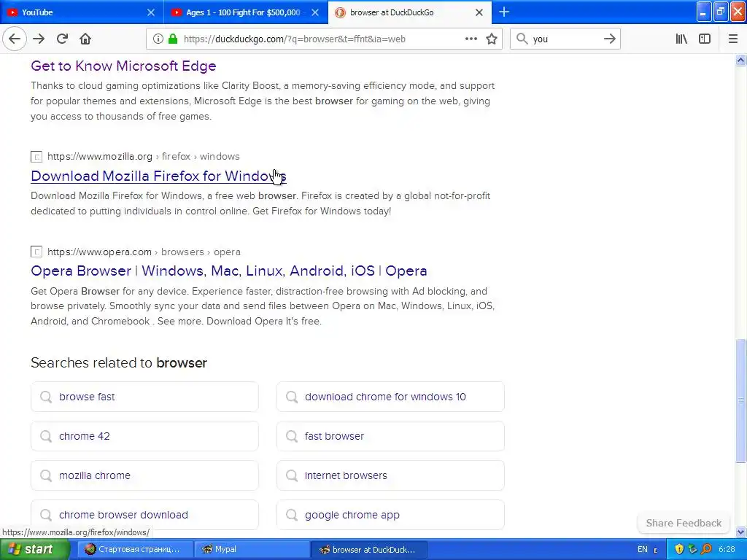The image size is (747, 560).
Task: Click the search box magnifier icon
Action: pyautogui.click(x=522, y=39)
